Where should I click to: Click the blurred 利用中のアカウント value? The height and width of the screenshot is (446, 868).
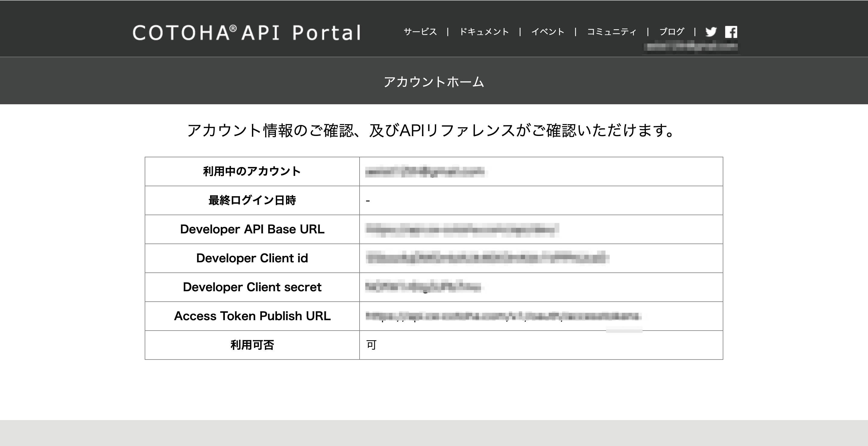pyautogui.click(x=425, y=172)
